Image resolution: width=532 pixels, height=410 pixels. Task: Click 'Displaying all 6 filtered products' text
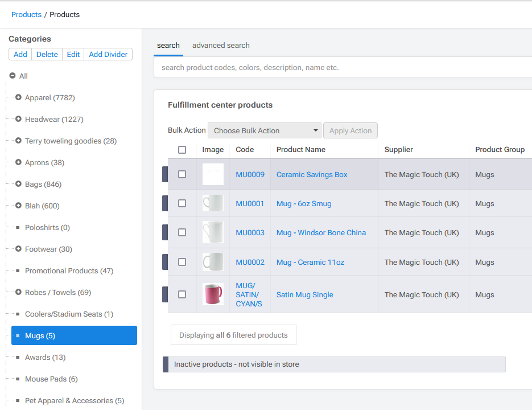[233, 335]
